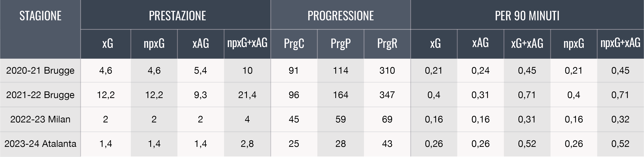644x157 pixels.
Task: Click the PROGRESSIONE group header
Action: [341, 16]
